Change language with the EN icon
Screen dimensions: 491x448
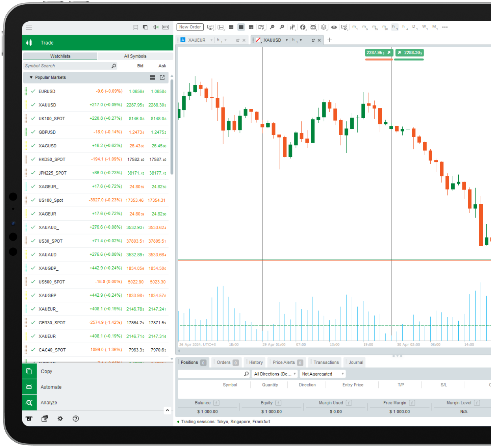click(166, 27)
